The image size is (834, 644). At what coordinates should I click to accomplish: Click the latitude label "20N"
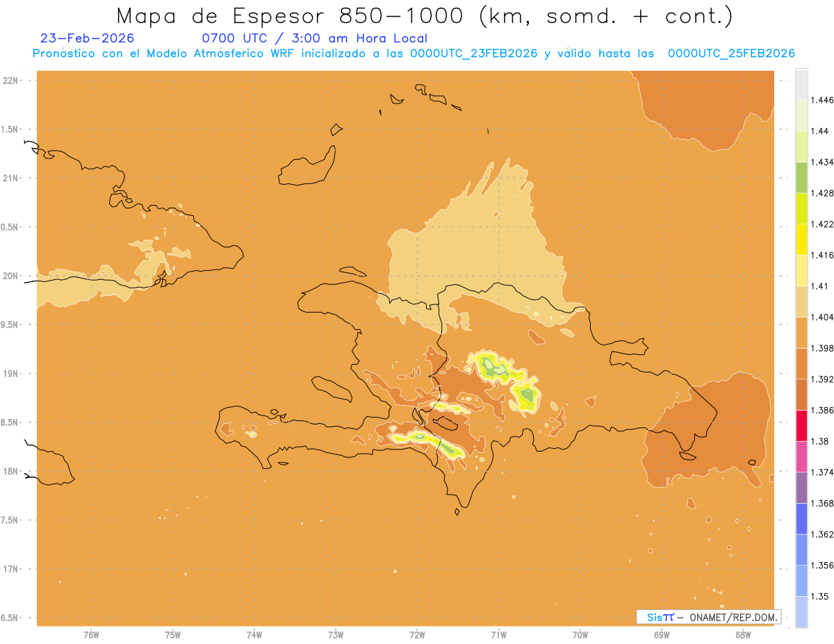tap(10, 276)
